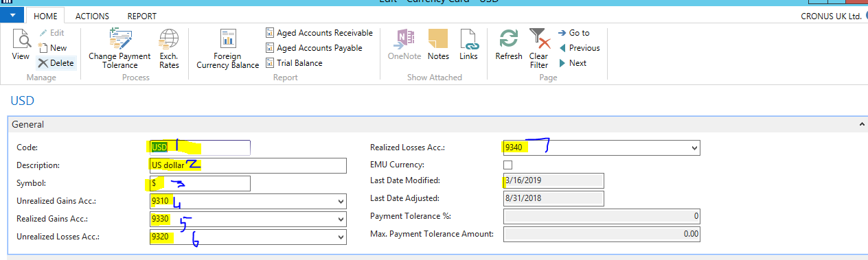This screenshot has height=260, width=868.
Task: Click the View magnifier icon
Action: pos(21,40)
